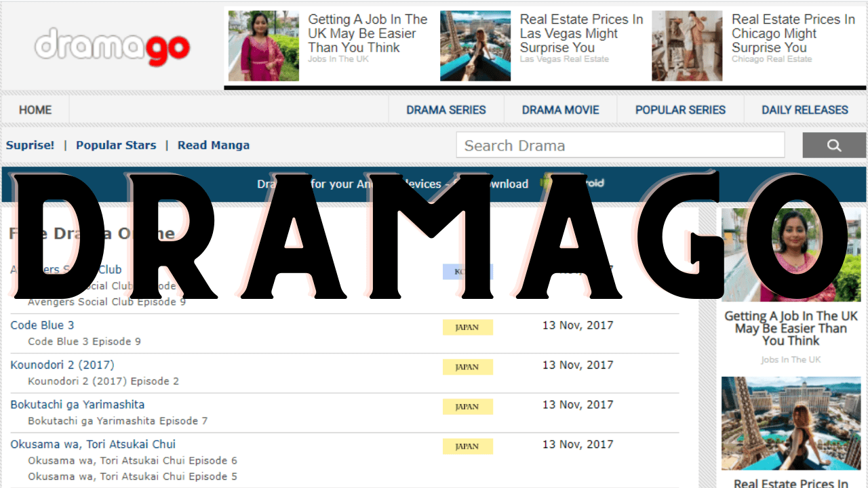The width and height of the screenshot is (868, 488).
Task: Click JAPAN tag in Okusama wa row
Action: pyautogui.click(x=468, y=446)
